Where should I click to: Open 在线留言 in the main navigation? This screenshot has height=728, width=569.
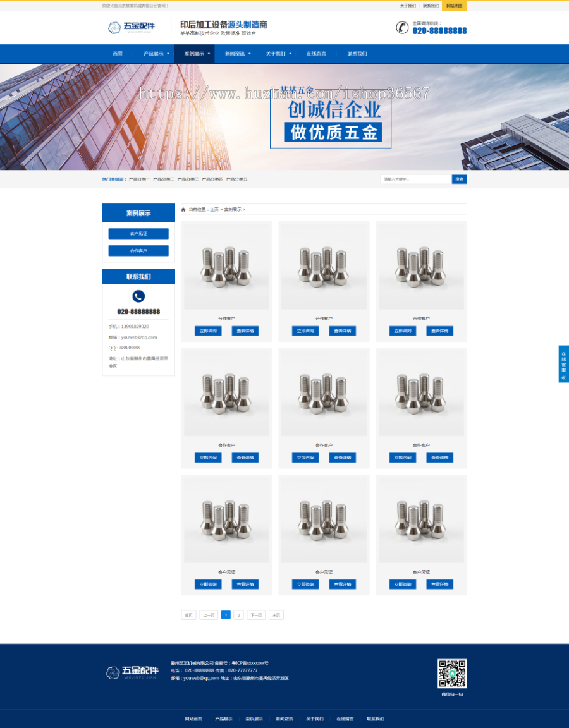(316, 54)
